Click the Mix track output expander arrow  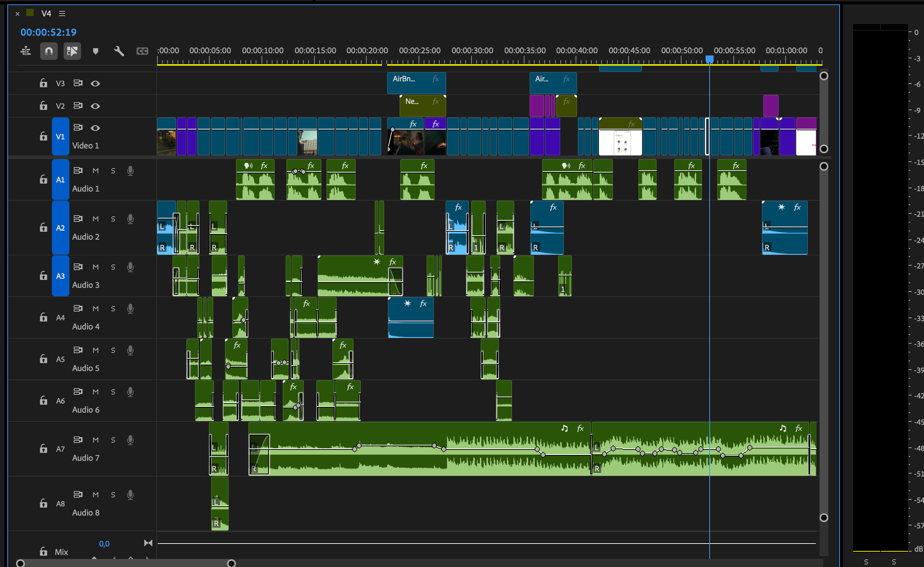click(148, 543)
